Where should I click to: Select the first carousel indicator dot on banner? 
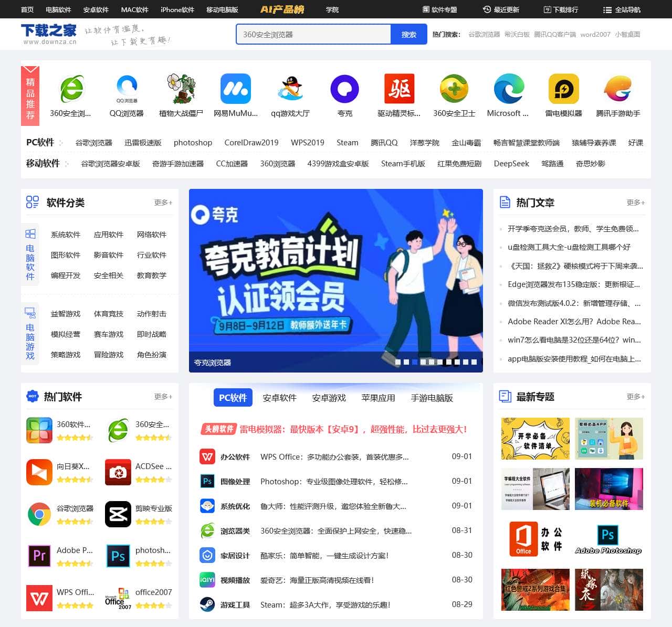(x=398, y=362)
